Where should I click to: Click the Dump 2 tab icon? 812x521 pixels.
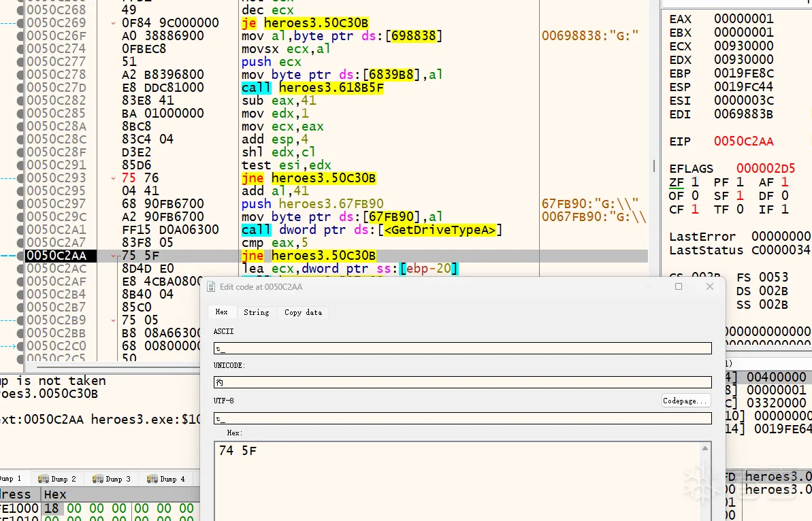click(44, 479)
